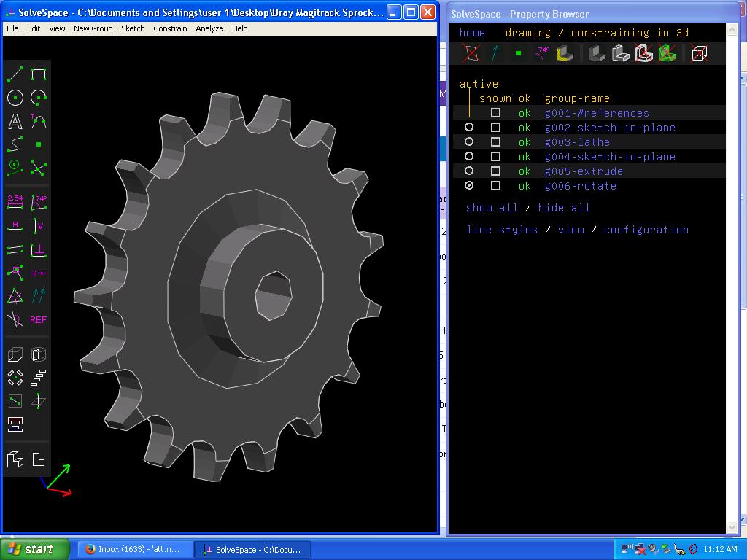Open the 'line styles' link
747x560 pixels.
[x=502, y=230]
